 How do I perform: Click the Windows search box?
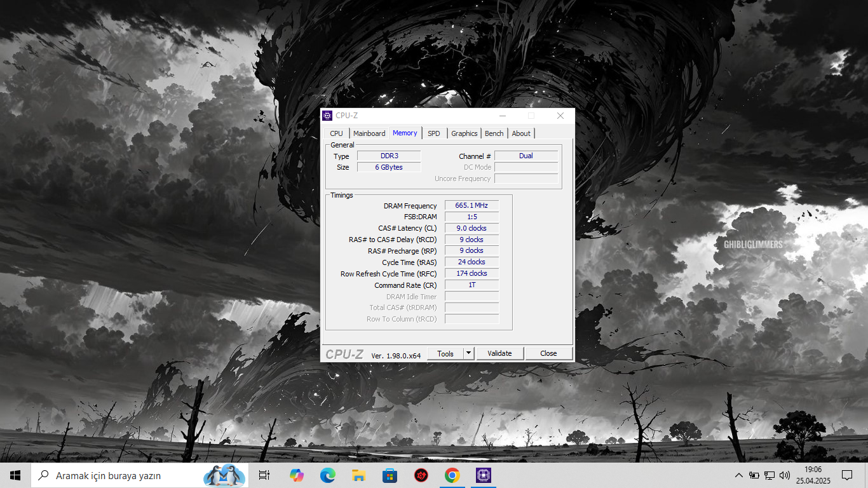click(127, 475)
